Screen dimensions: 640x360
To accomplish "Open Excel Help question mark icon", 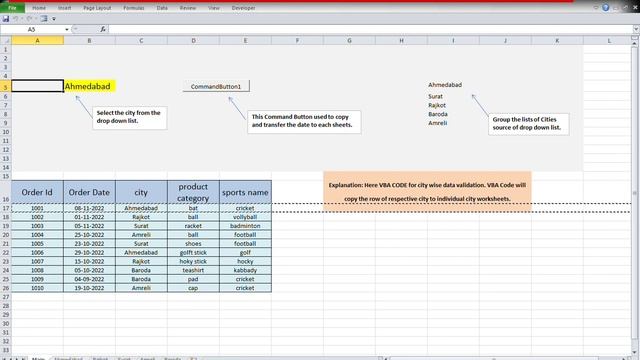I will (606, 8).
